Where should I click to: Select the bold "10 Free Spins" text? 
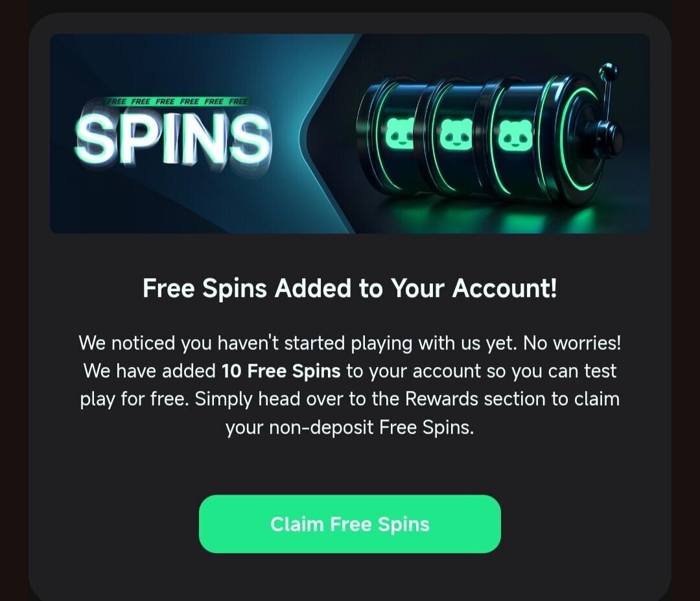(281, 371)
